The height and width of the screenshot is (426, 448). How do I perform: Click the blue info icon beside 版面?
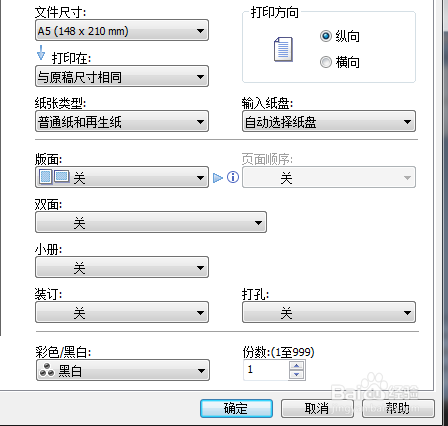click(233, 177)
